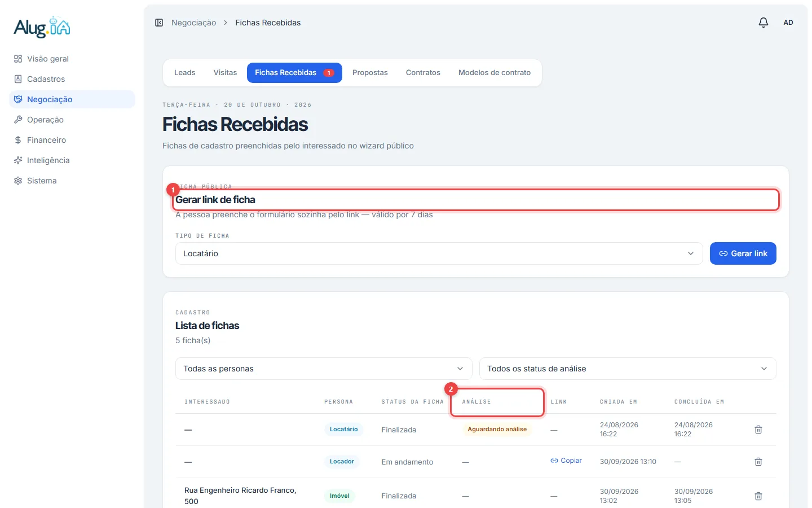812x508 pixels.
Task: Open Financeiro in the sidebar
Action: [72, 140]
